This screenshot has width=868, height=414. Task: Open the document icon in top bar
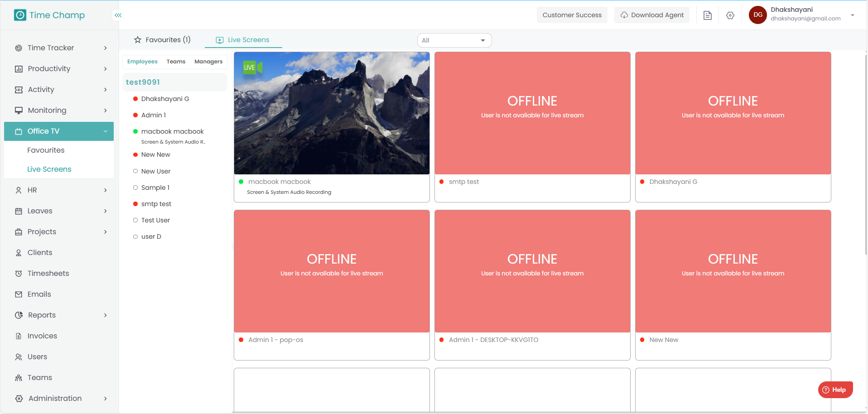click(708, 15)
